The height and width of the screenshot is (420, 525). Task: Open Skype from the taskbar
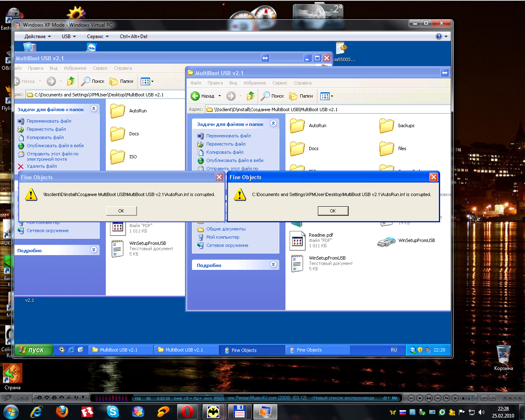[112, 411]
